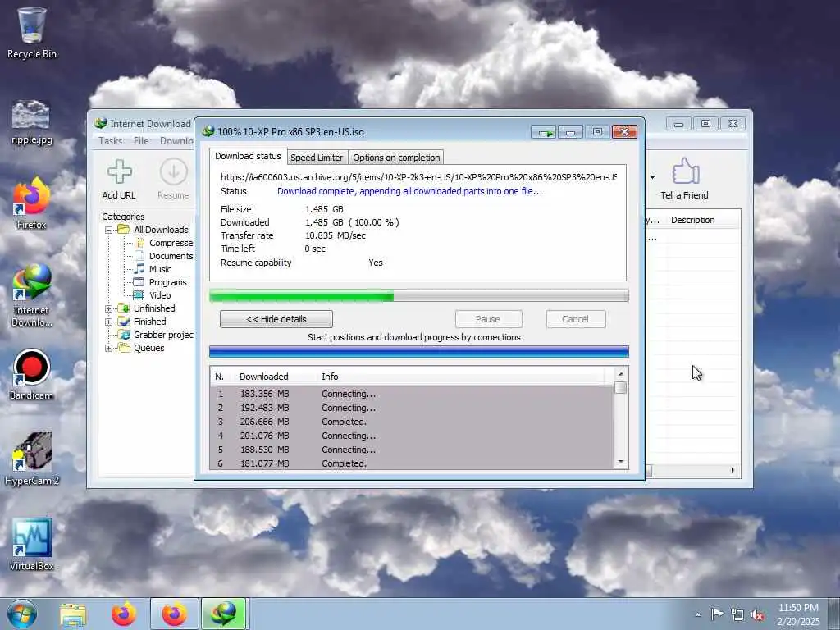Click the IDM taskbar button
The image size is (840, 630).
pos(223,614)
